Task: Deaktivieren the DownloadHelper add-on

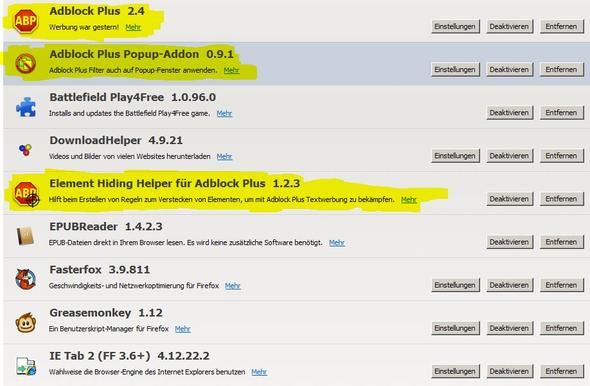Action: 509,156
